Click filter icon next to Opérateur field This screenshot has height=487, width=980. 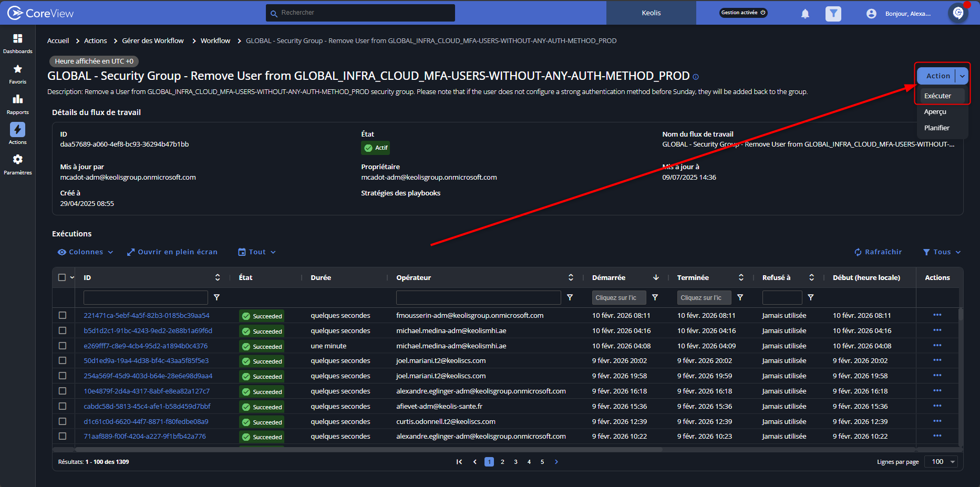click(570, 297)
